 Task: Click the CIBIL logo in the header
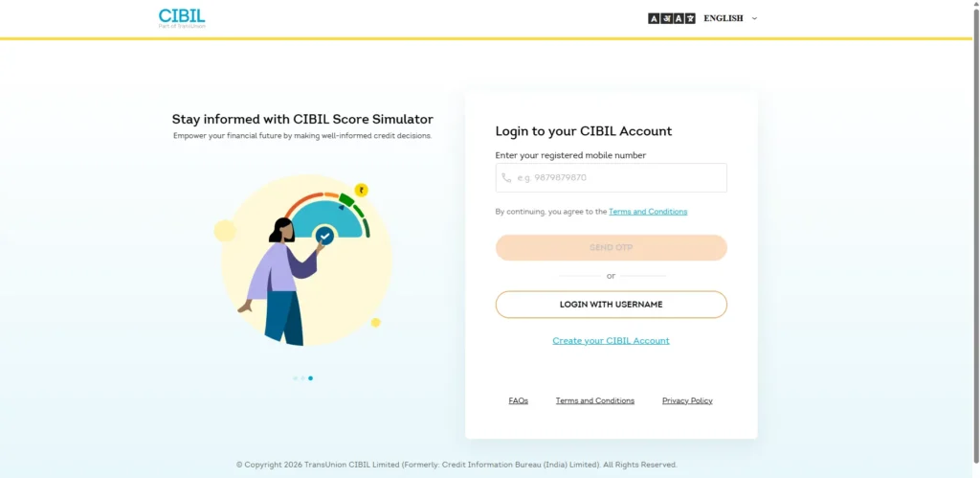tap(182, 17)
